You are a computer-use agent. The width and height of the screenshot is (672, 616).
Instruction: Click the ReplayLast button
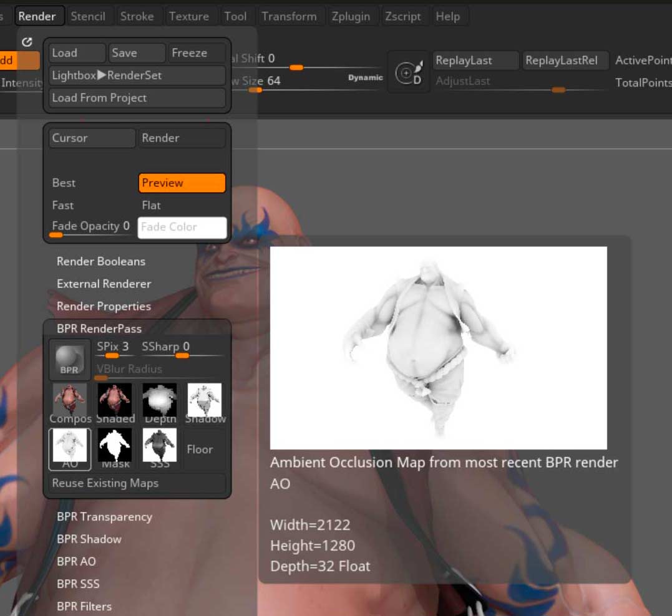point(476,60)
